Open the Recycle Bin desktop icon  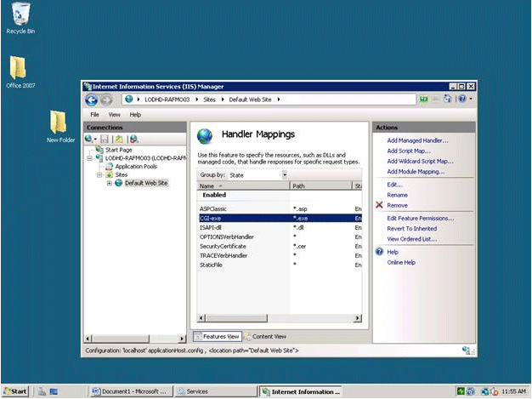point(19,14)
